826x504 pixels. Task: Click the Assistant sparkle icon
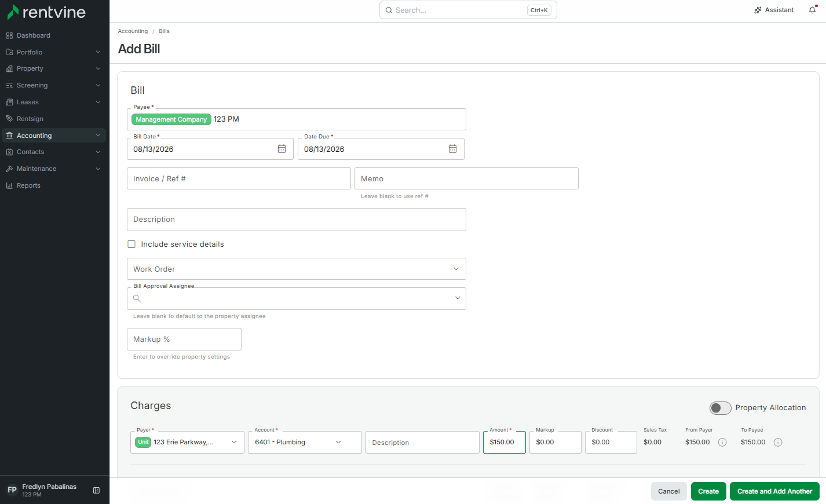pyautogui.click(x=758, y=10)
